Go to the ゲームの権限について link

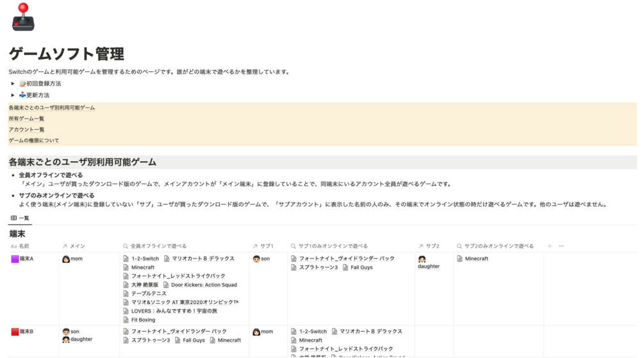(x=34, y=141)
